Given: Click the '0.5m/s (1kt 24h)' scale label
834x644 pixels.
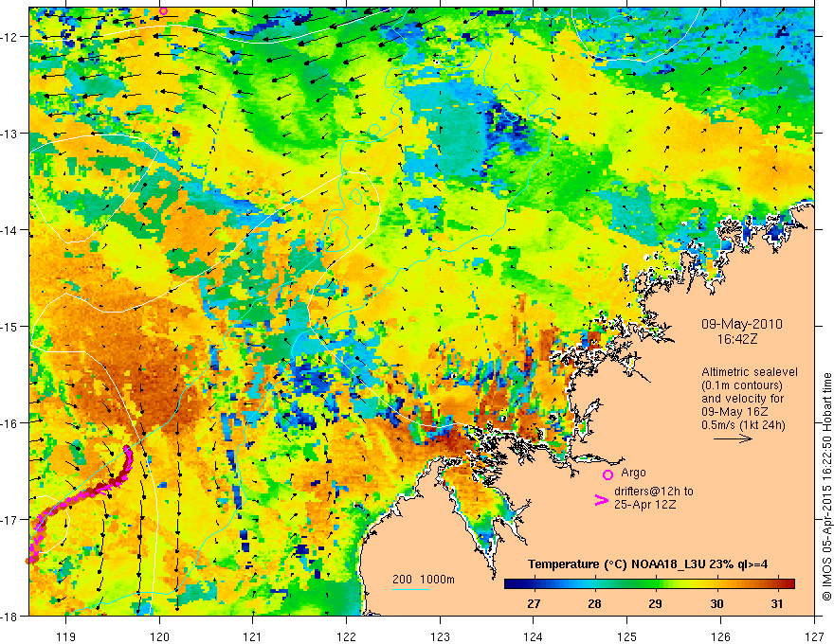Looking at the screenshot, I should (x=743, y=424).
